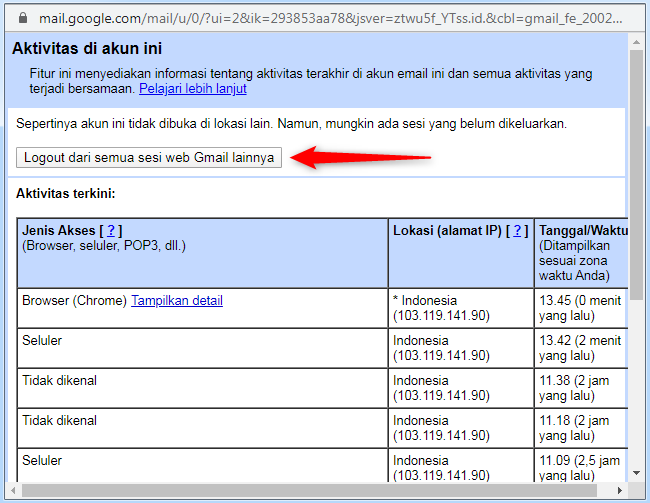Screen dimensions: 650x503
Task: Click the horizontal scrollbar left arrow
Action: [x=13, y=491]
